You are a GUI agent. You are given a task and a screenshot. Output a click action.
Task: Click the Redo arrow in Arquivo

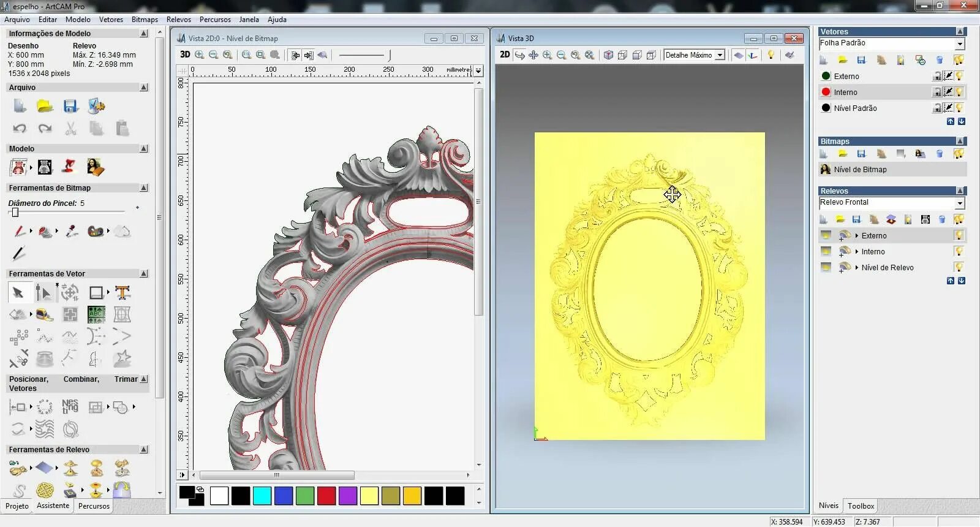click(45, 128)
